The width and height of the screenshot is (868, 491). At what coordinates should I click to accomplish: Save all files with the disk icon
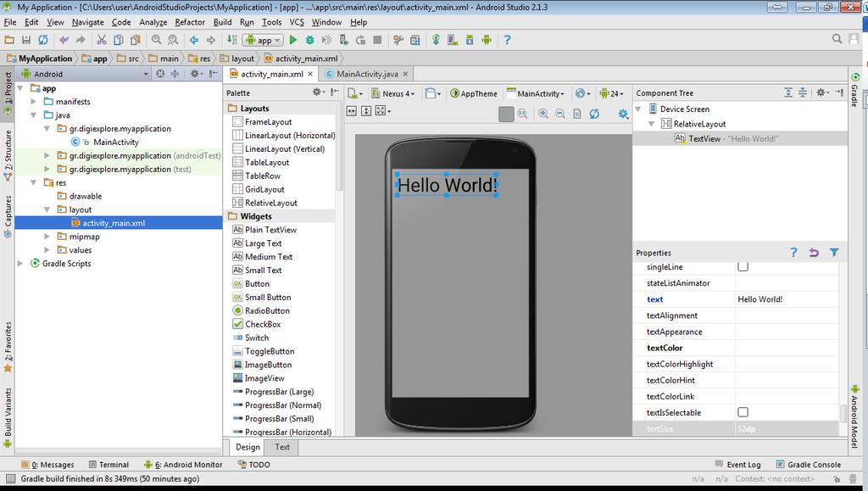coord(26,40)
